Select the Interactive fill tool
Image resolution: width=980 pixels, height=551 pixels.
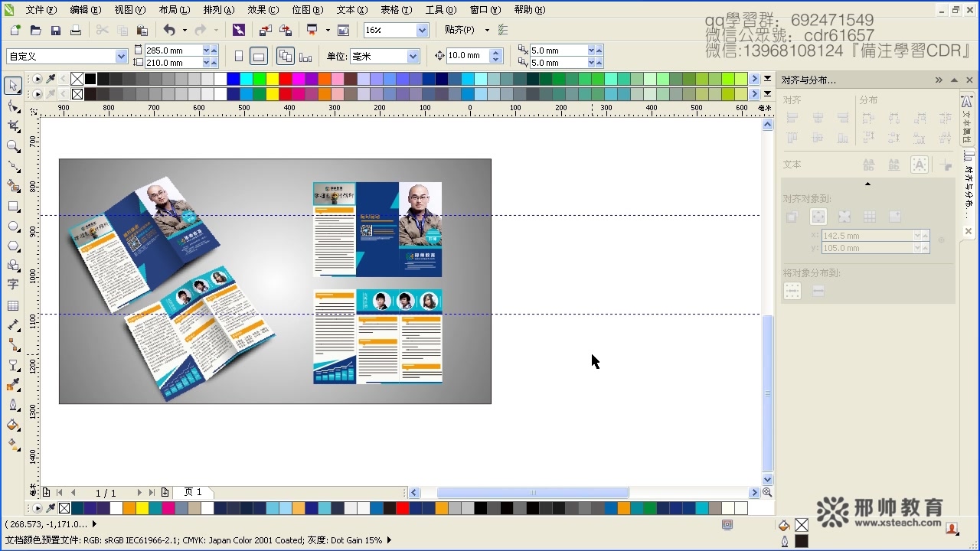click(13, 445)
